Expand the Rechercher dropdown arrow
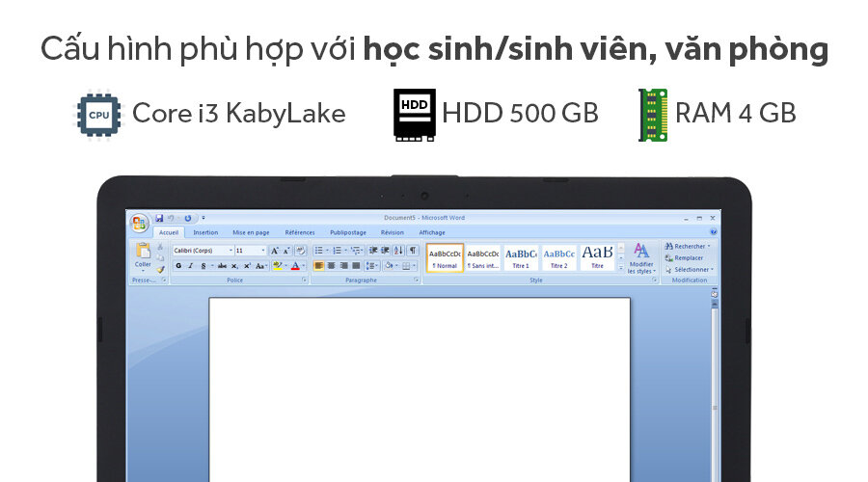The image size is (868, 482). pyautogui.click(x=709, y=246)
